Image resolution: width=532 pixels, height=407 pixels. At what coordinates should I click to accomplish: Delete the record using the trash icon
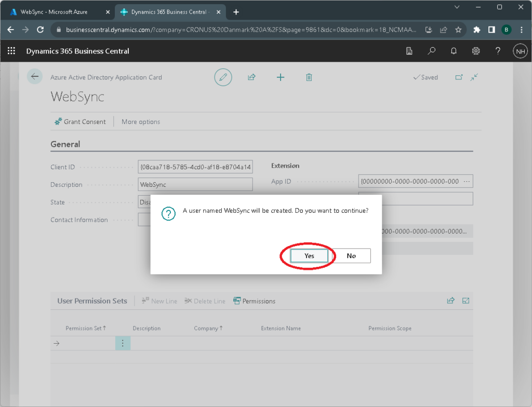[309, 77]
